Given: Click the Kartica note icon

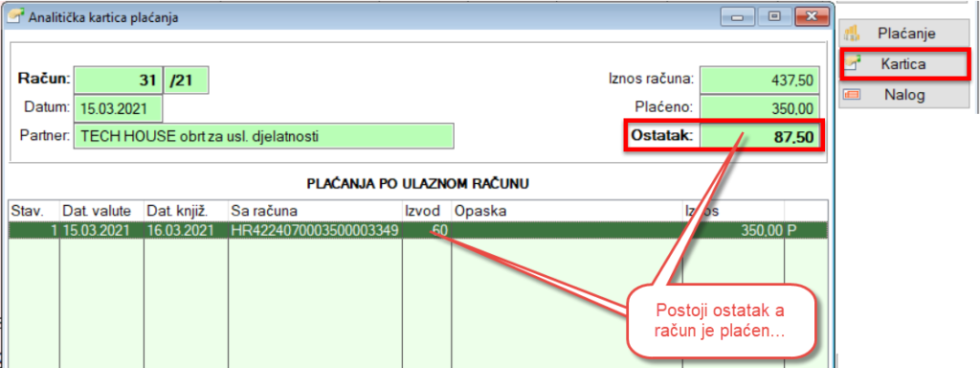Looking at the screenshot, I should [853, 62].
